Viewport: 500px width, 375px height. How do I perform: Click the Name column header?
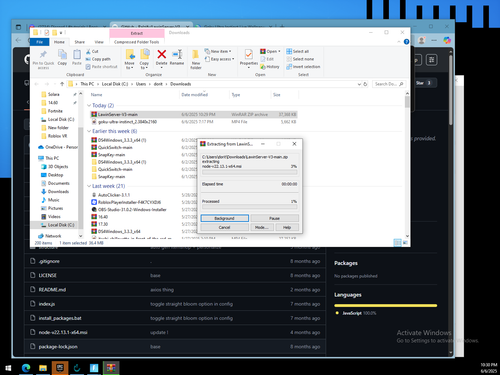tap(97, 95)
